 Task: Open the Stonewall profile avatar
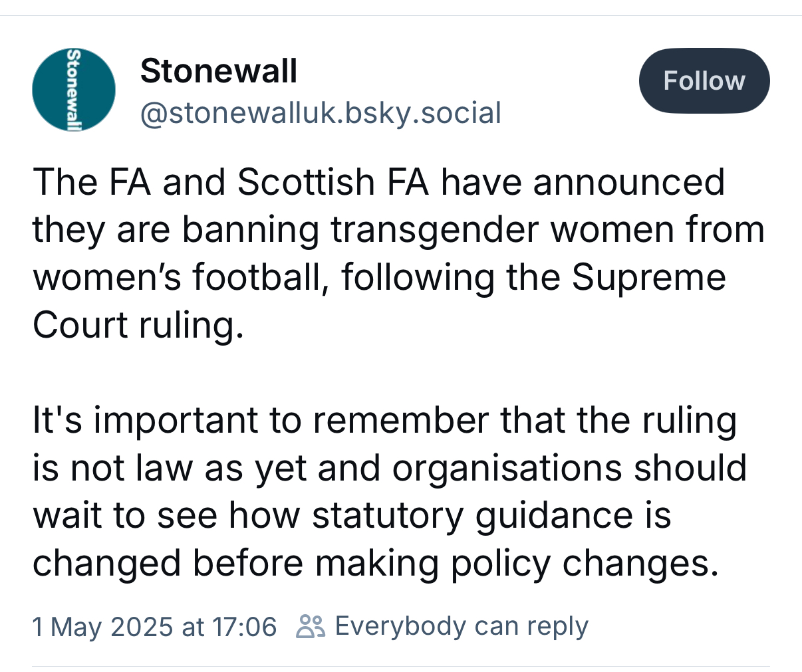pos(74,90)
